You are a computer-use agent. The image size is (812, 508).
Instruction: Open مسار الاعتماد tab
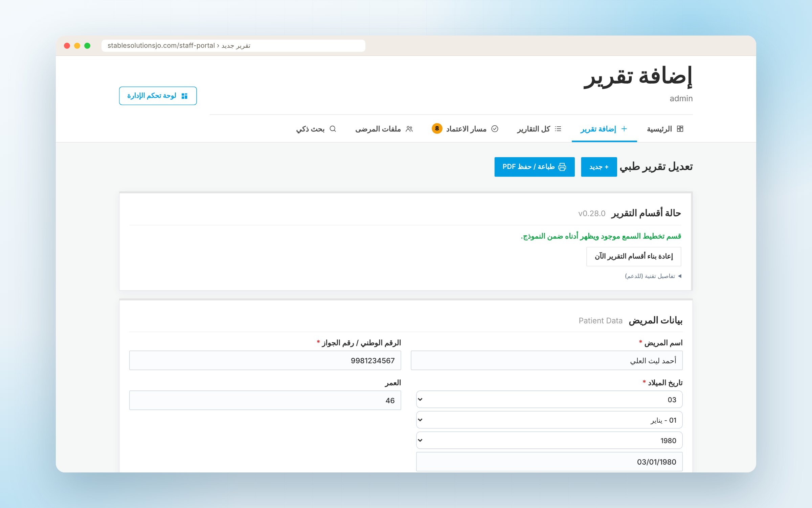click(x=465, y=129)
